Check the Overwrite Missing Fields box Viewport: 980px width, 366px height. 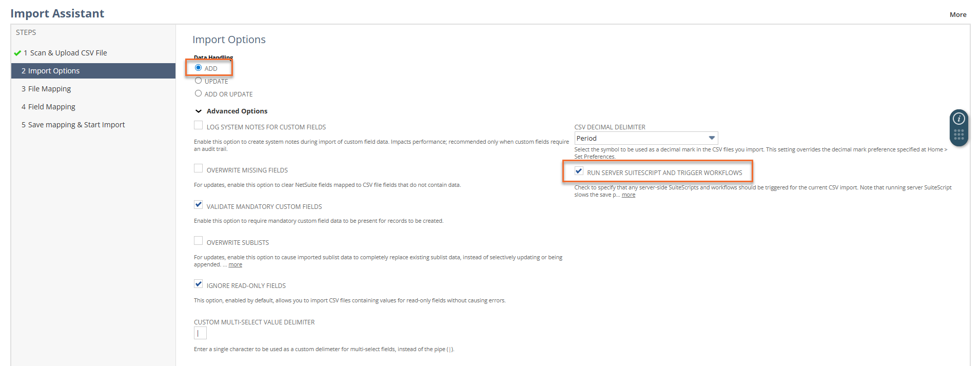click(198, 168)
